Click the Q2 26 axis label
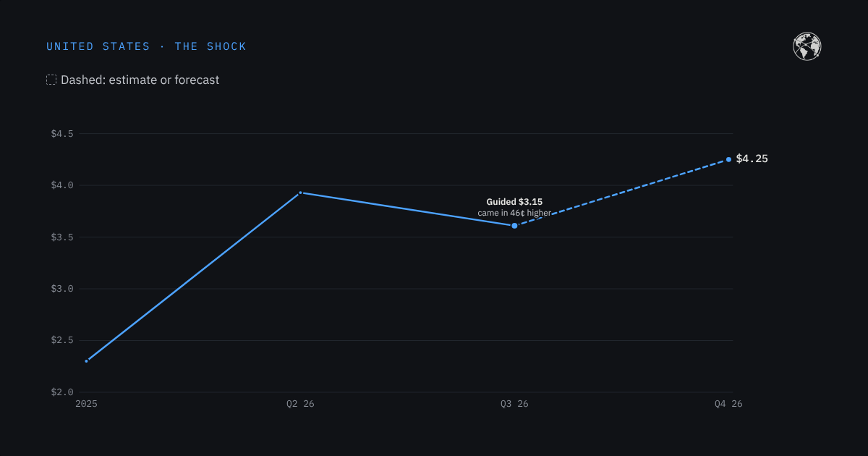The image size is (868, 456). pyautogui.click(x=300, y=404)
